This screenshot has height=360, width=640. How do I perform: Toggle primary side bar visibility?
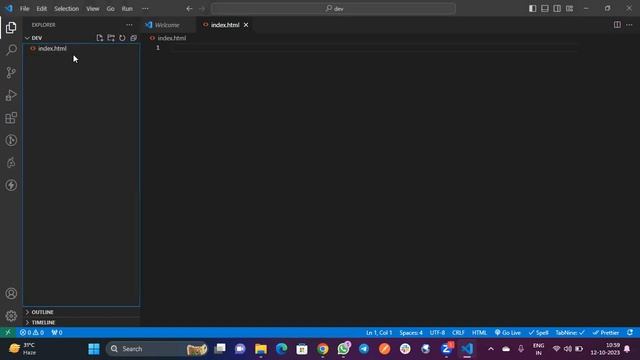533,9
